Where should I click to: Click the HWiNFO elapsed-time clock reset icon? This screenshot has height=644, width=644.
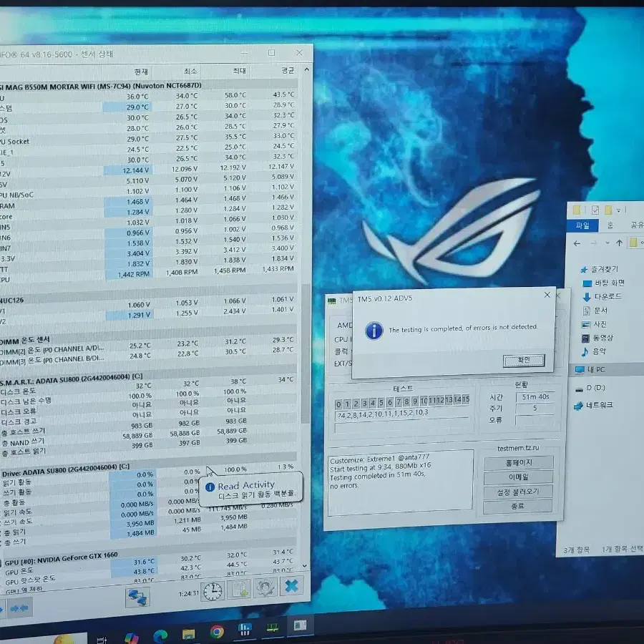[x=213, y=592]
